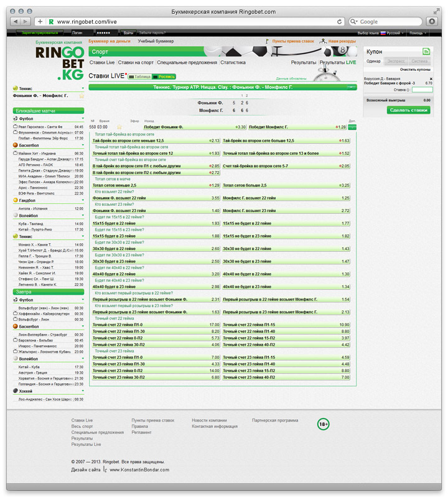Image resolution: width=448 pixels, height=500 pixels.
Task: Click the Зарегистрироваться button
Action: [40, 33]
